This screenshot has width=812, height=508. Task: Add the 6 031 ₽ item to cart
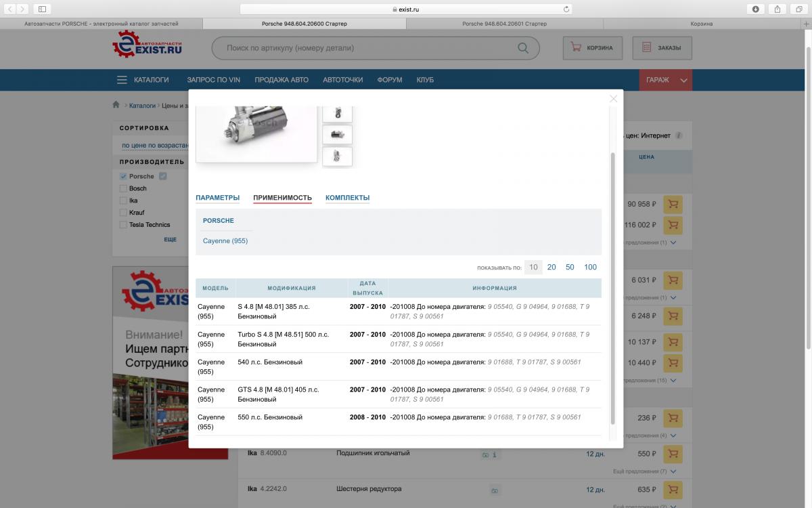673,280
